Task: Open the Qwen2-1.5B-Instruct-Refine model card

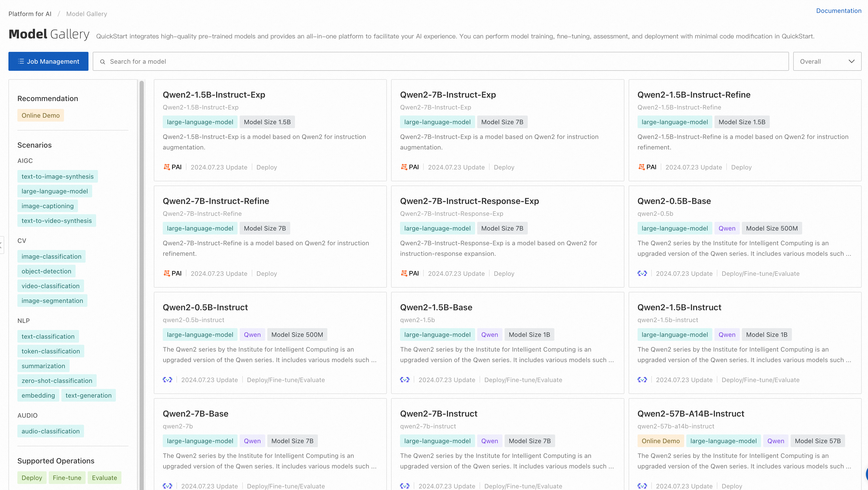Action: coord(745,130)
